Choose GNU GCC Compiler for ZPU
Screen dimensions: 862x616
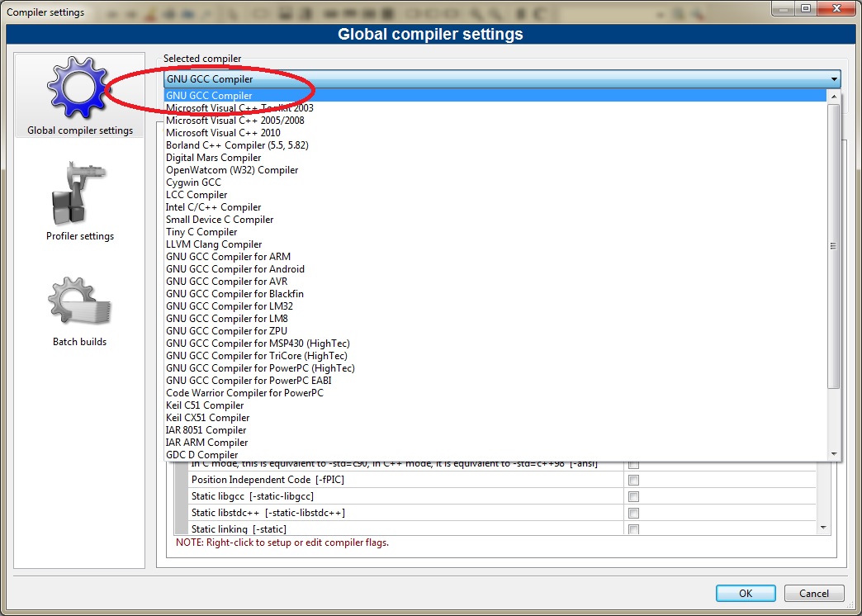495,330
